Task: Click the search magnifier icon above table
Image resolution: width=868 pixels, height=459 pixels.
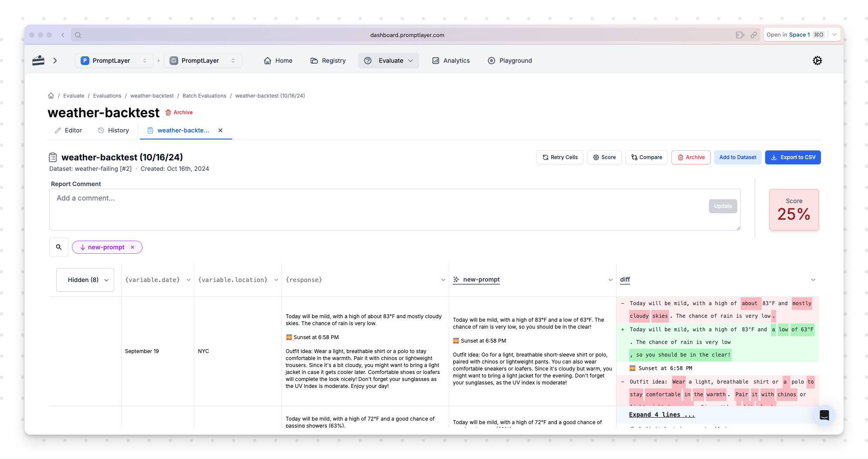Action: [59, 247]
